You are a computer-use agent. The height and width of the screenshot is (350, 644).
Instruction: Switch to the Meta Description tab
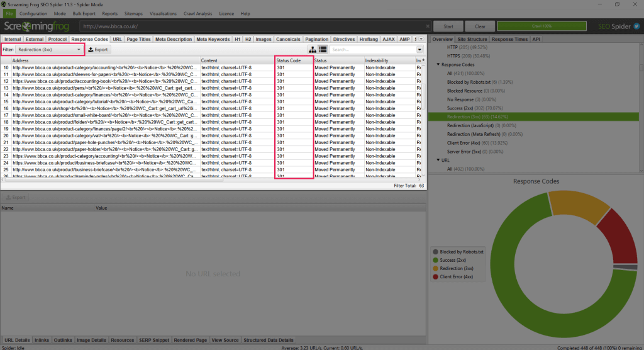point(174,39)
